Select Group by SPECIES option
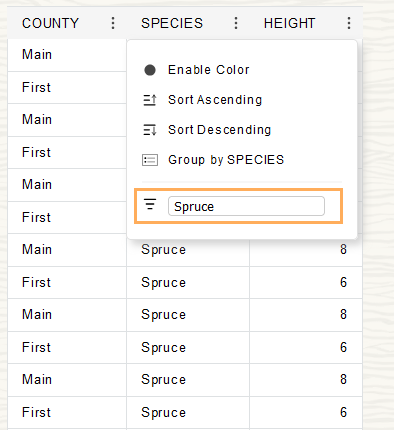This screenshot has width=394, height=430. (x=226, y=160)
